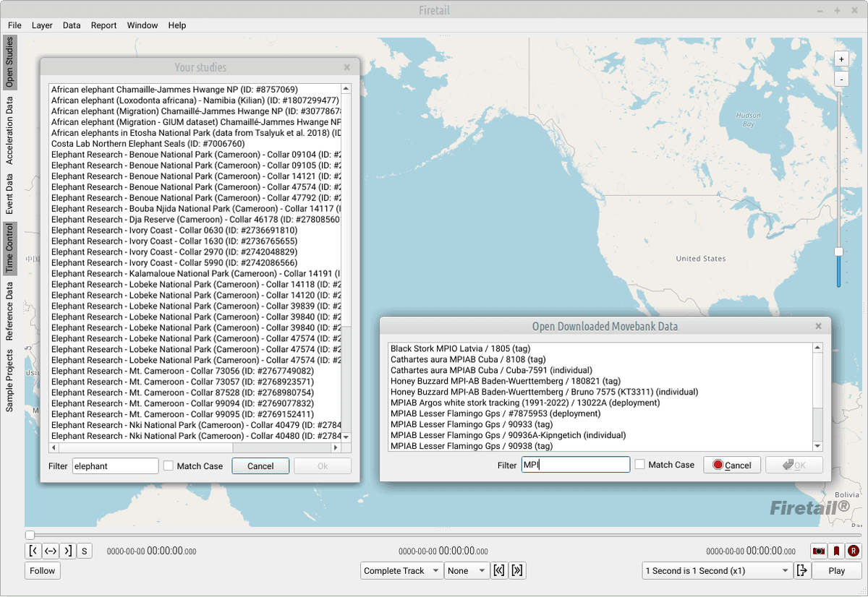
Task: Click the MPI filter field
Action: (576, 465)
